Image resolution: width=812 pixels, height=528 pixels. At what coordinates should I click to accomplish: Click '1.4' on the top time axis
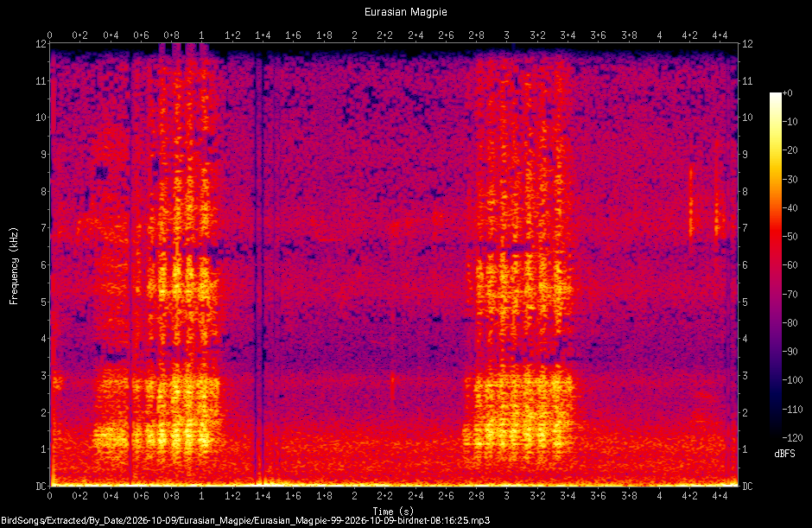point(263,35)
